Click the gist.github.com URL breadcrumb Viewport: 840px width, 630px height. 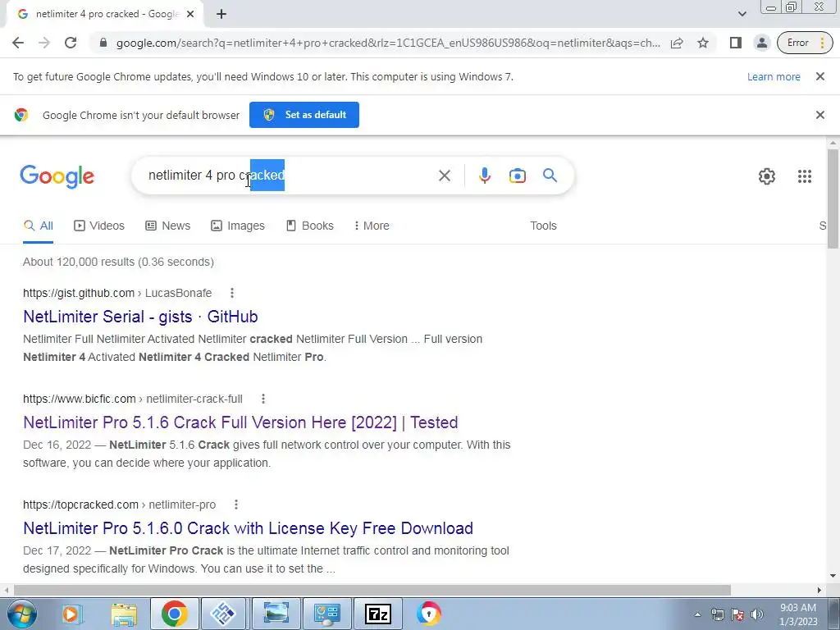[x=117, y=293]
